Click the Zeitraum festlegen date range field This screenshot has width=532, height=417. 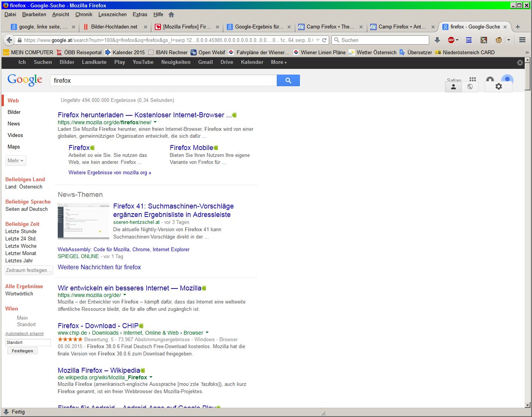[x=28, y=270]
